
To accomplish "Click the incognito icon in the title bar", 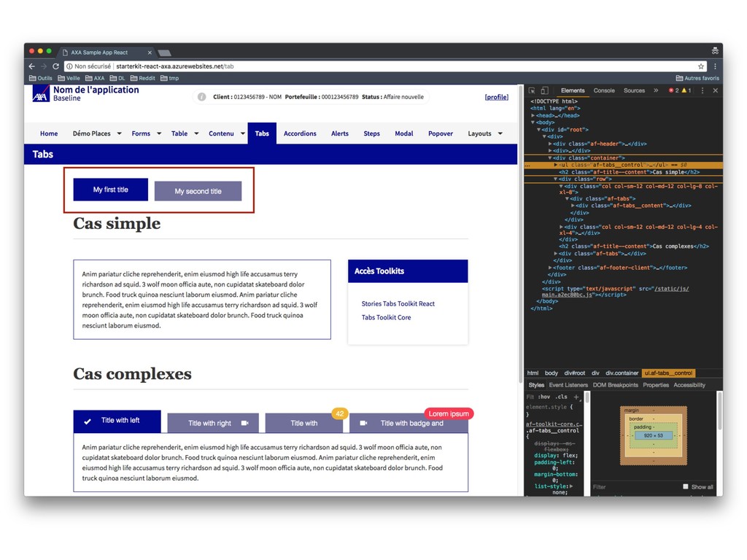I will [x=715, y=51].
